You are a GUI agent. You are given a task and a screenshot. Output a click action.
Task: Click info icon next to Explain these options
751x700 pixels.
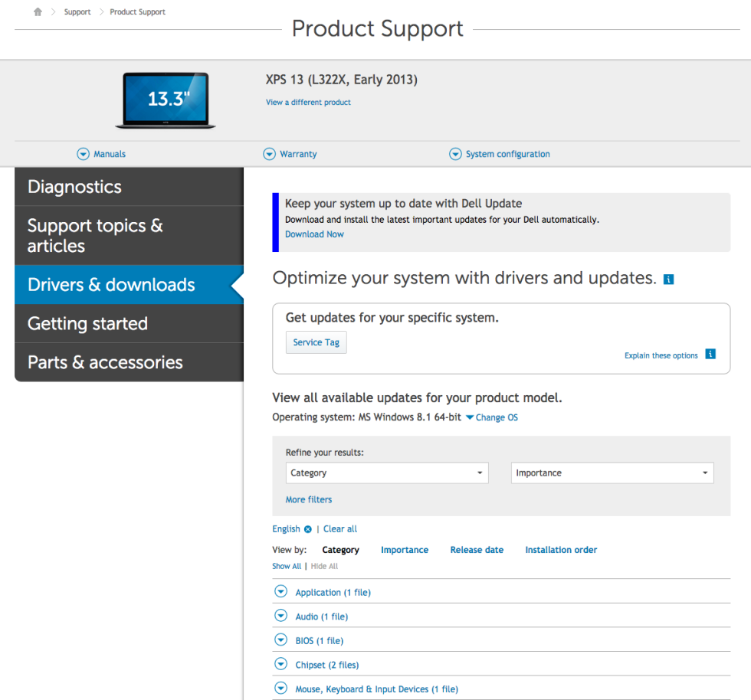point(711,354)
